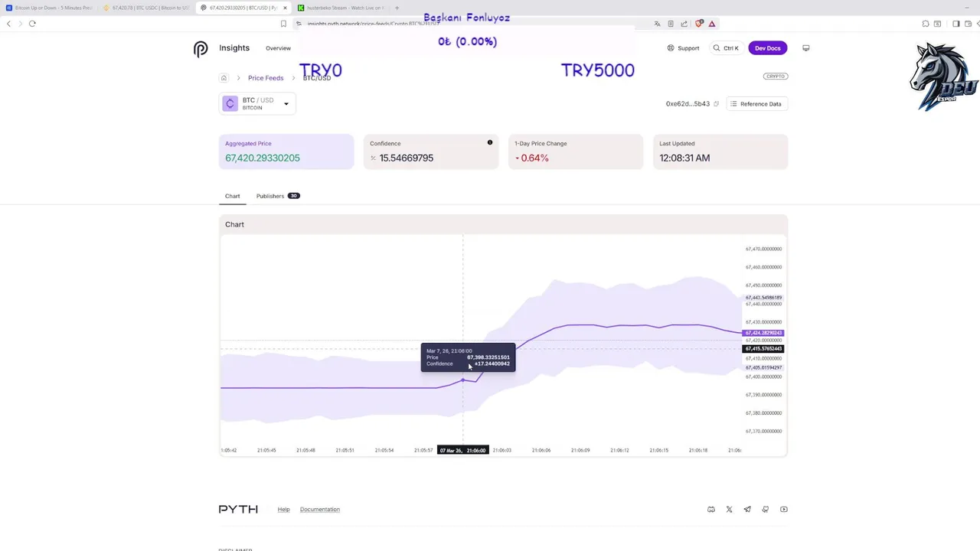Click the chart point at 21:06:00
This screenshot has width=980, height=551.
[462, 380]
